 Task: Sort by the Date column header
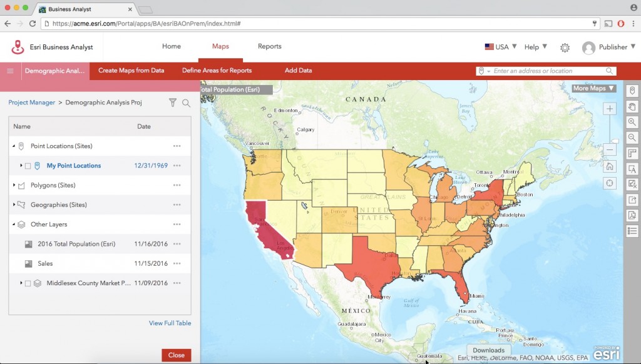point(144,126)
